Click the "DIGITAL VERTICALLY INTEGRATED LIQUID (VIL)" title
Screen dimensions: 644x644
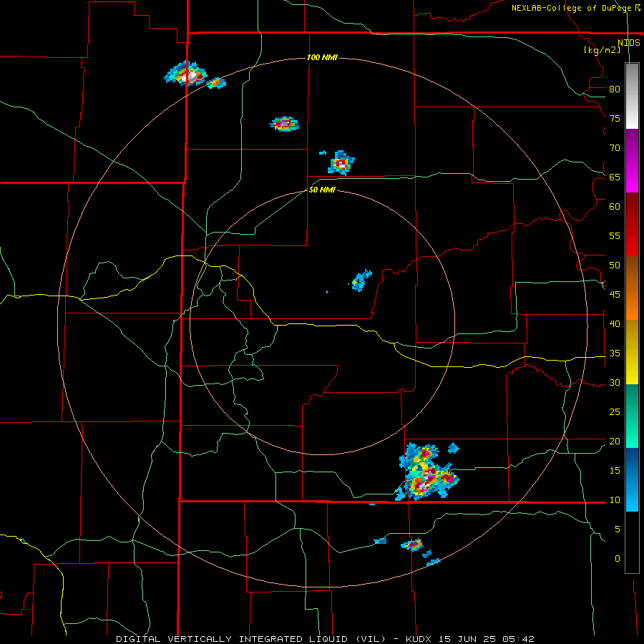coord(251,639)
